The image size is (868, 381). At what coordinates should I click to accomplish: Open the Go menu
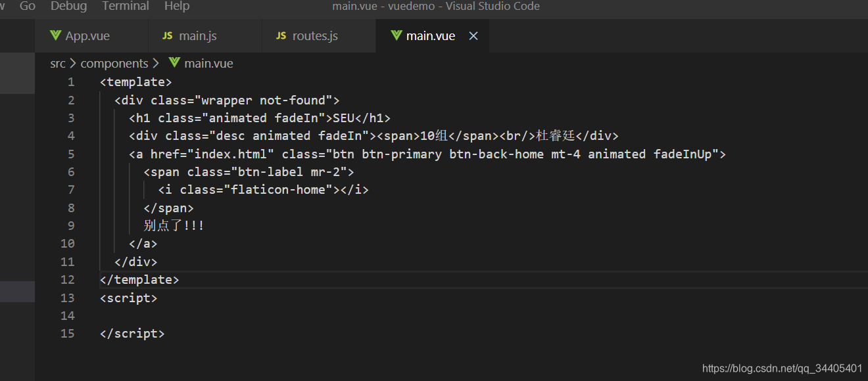[28, 6]
